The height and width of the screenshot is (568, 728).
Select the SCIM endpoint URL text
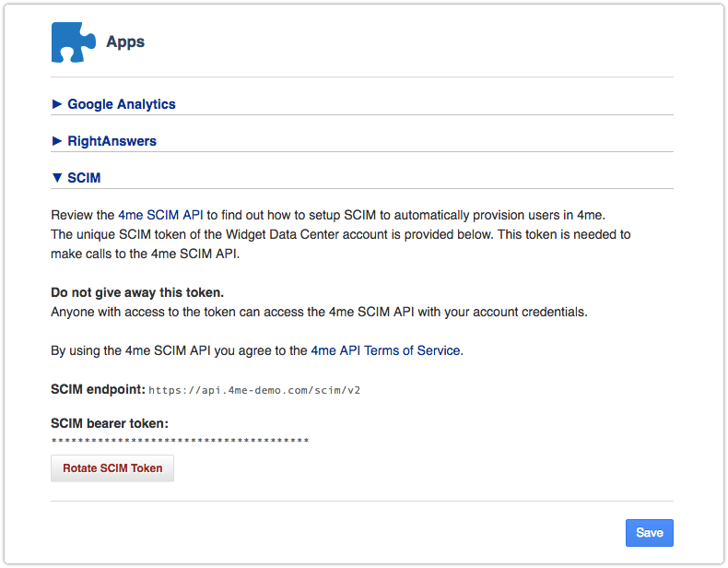tap(254, 390)
